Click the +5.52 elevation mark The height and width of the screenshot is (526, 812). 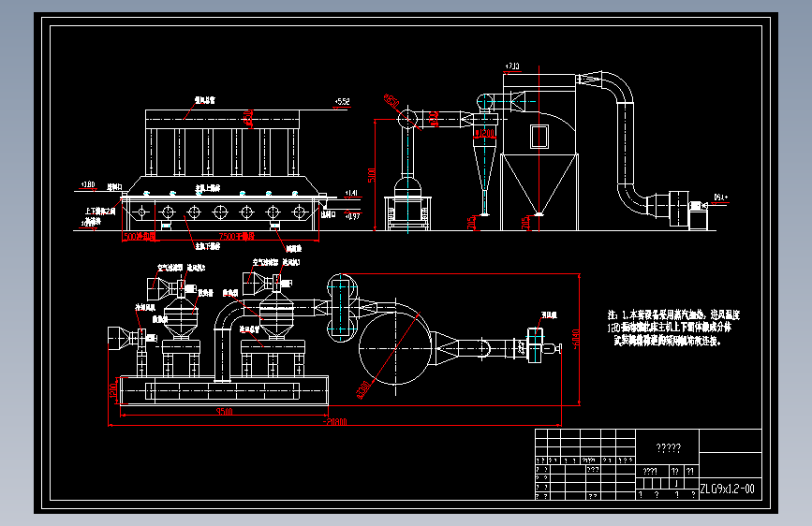(x=342, y=102)
